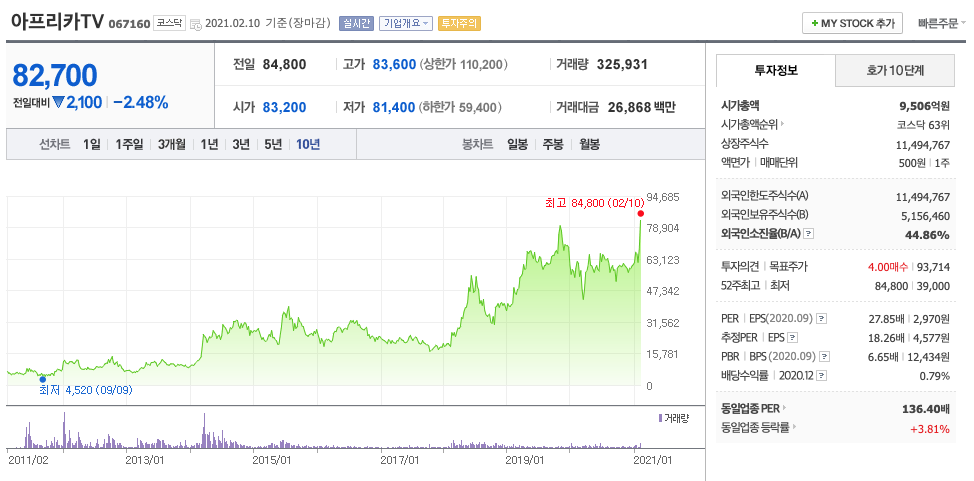This screenshot has height=481, width=974.
Task: Click the 4.00매수 opinion value
Action: pyautogui.click(x=887, y=267)
